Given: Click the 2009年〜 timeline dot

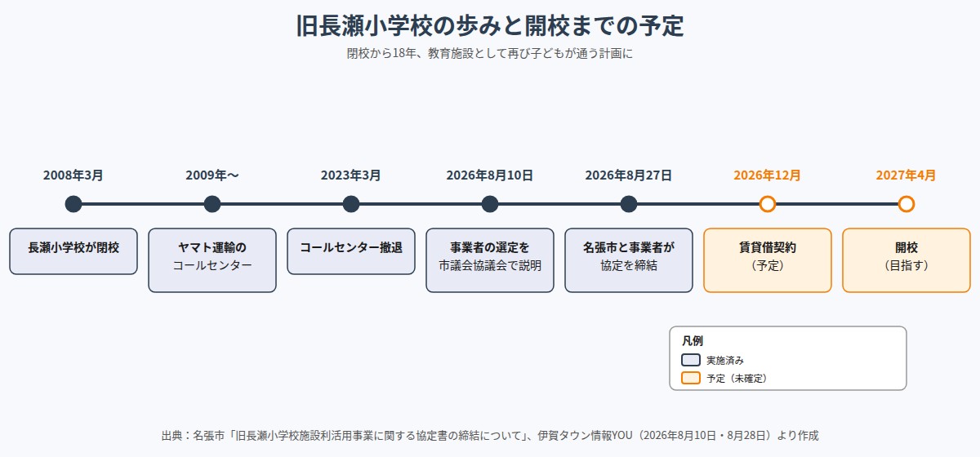Looking at the screenshot, I should [212, 204].
